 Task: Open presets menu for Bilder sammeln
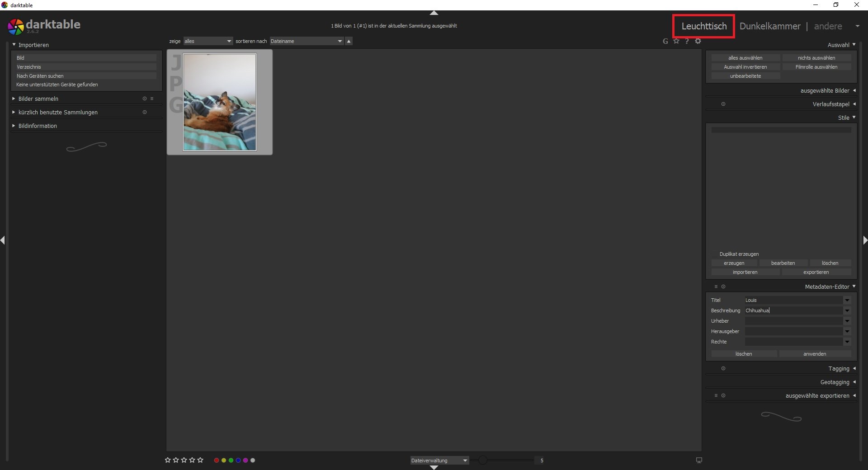point(152,99)
